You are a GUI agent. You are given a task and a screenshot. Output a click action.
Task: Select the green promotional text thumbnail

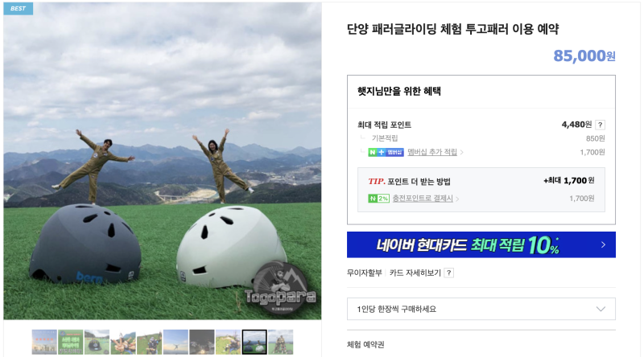pyautogui.click(x=71, y=342)
